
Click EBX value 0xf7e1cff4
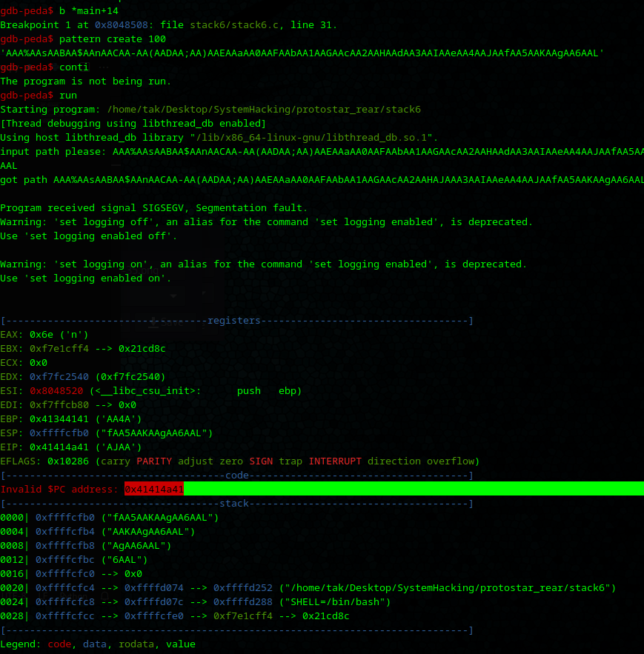(x=59, y=349)
